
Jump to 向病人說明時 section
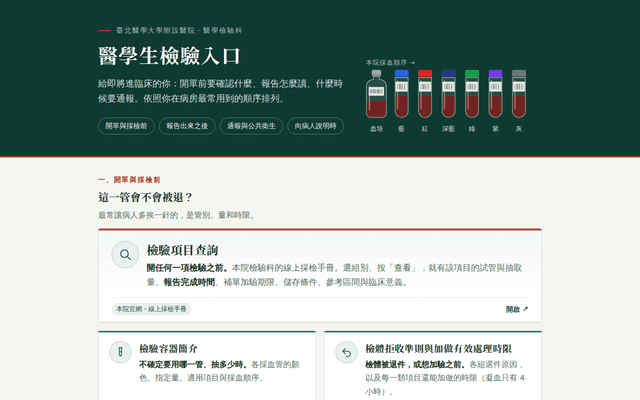click(x=316, y=126)
